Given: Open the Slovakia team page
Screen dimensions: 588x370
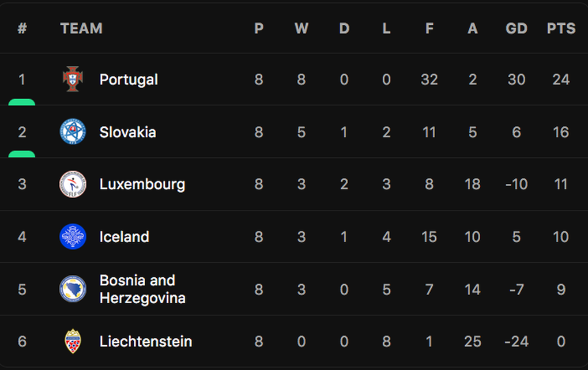Looking at the screenshot, I should coord(127,132).
